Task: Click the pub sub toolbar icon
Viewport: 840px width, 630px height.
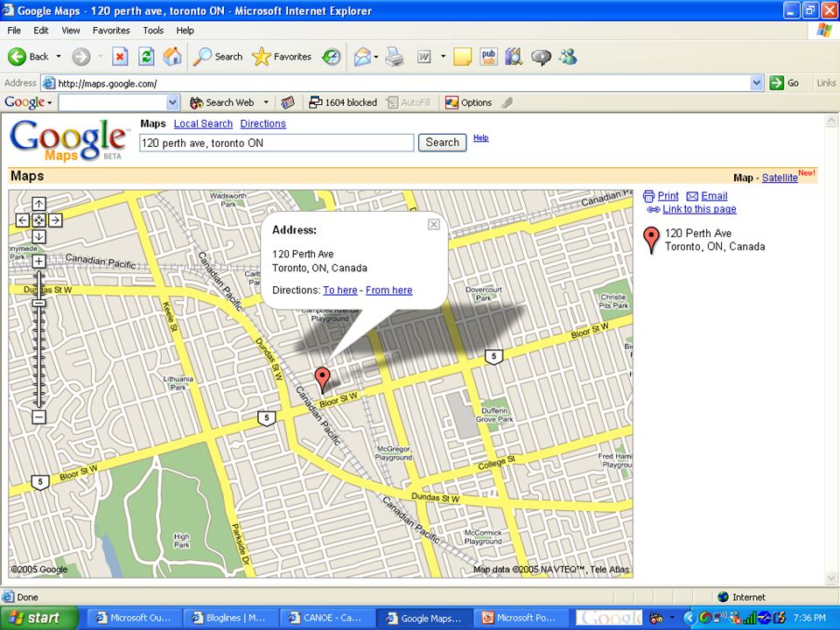Action: pyautogui.click(x=488, y=56)
